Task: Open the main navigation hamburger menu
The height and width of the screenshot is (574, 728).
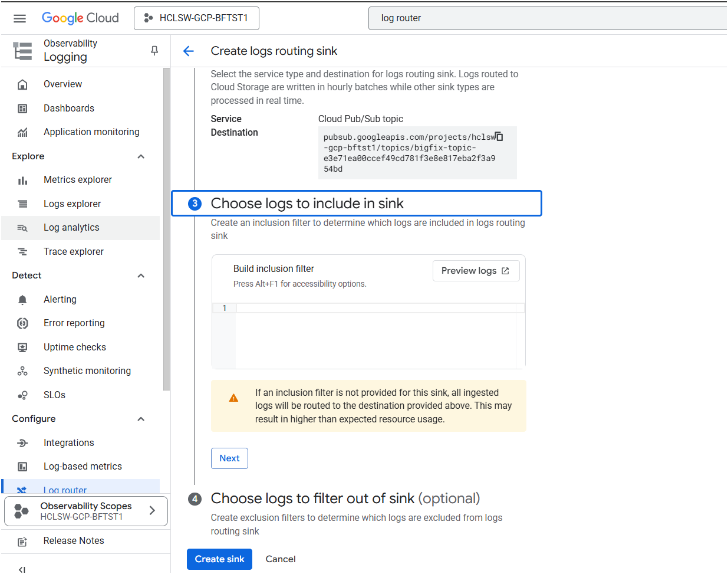Action: coord(19,18)
